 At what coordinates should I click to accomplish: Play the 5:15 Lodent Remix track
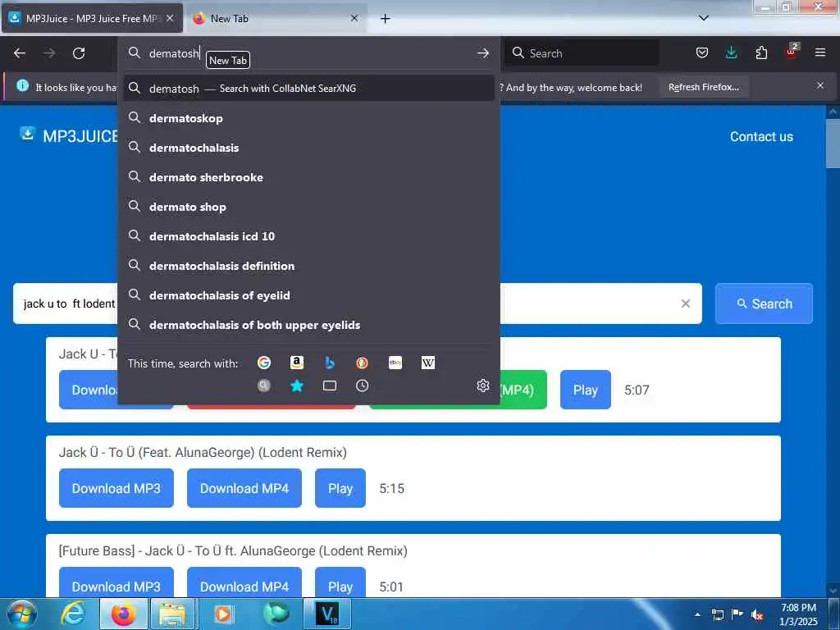[x=340, y=489]
